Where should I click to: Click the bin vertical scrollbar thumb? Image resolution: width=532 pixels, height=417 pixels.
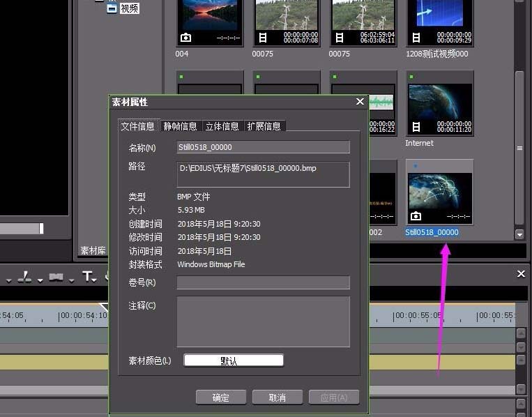[x=519, y=148]
